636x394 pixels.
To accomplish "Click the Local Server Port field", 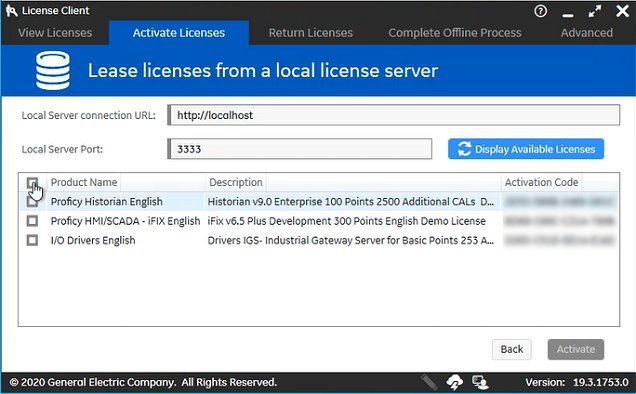I will [x=299, y=149].
